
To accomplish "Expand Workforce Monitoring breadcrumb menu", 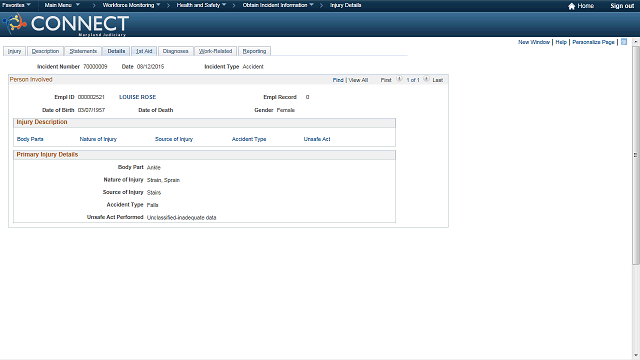I will (131, 5).
